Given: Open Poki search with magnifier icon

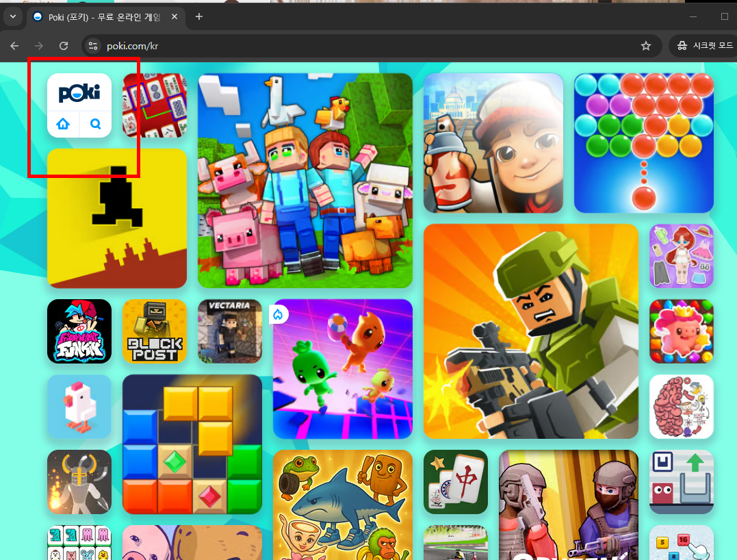Looking at the screenshot, I should [95, 124].
